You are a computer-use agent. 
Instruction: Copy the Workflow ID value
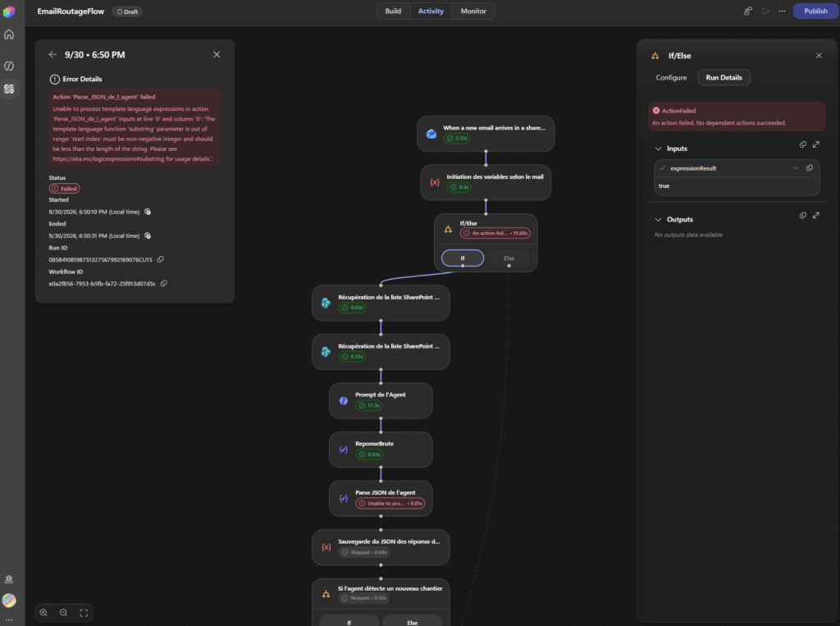click(164, 284)
